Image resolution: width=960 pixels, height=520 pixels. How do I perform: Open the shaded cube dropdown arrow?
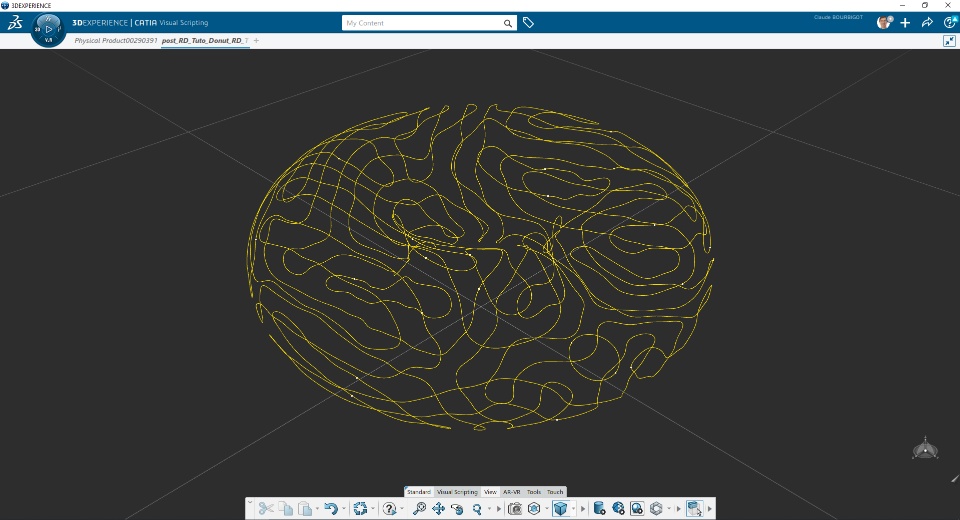(573, 508)
